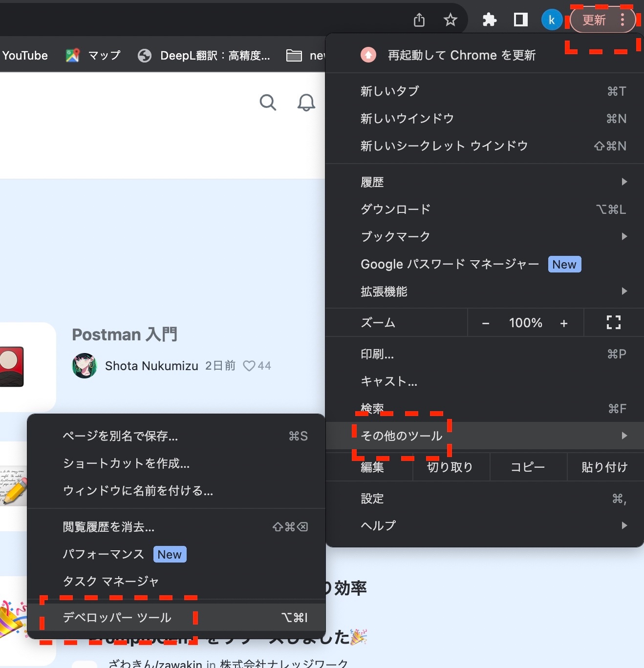Select ページを別名で保存...

(x=176, y=436)
